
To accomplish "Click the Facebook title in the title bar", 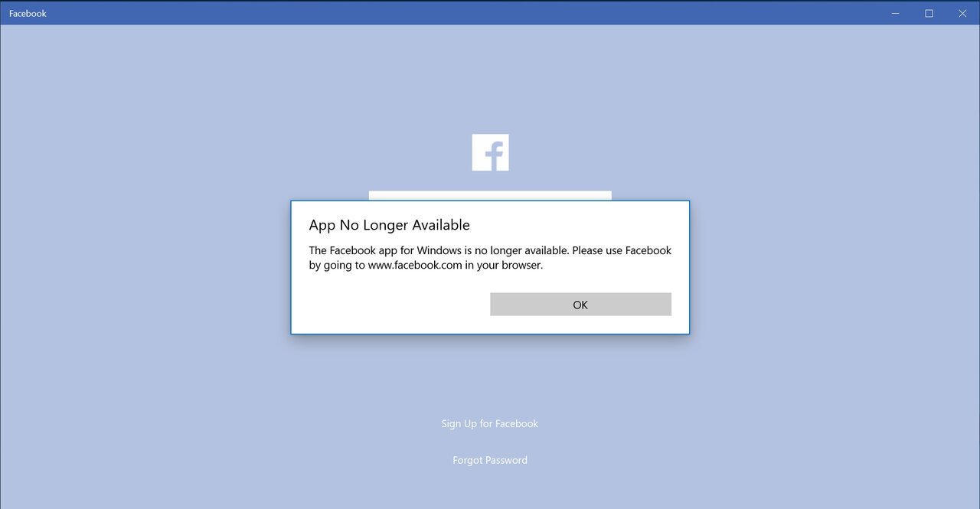I will 28,14.
